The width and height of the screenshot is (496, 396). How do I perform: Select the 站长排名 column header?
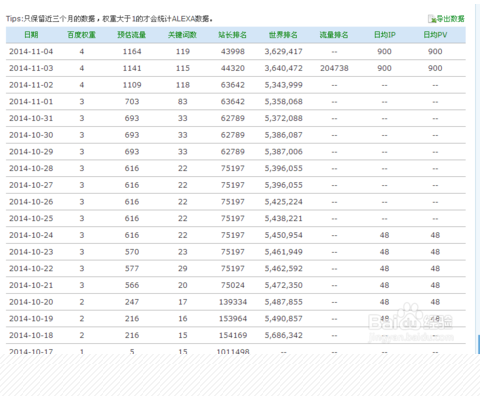(233, 35)
